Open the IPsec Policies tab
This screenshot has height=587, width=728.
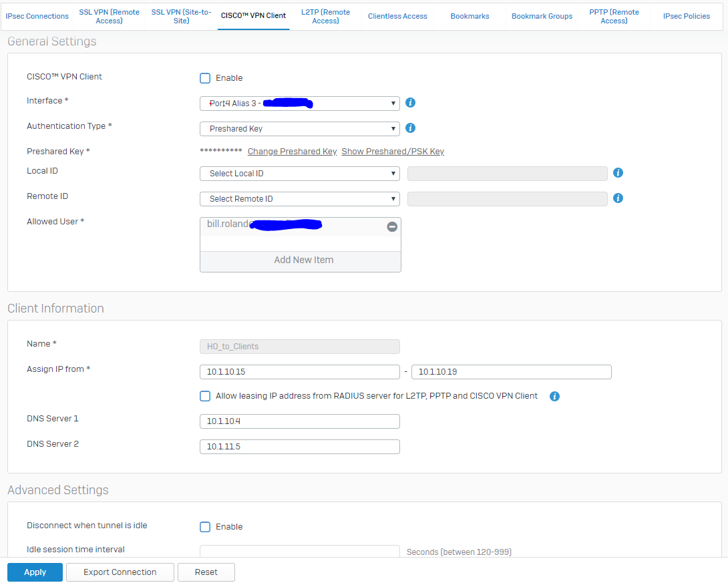tap(687, 16)
